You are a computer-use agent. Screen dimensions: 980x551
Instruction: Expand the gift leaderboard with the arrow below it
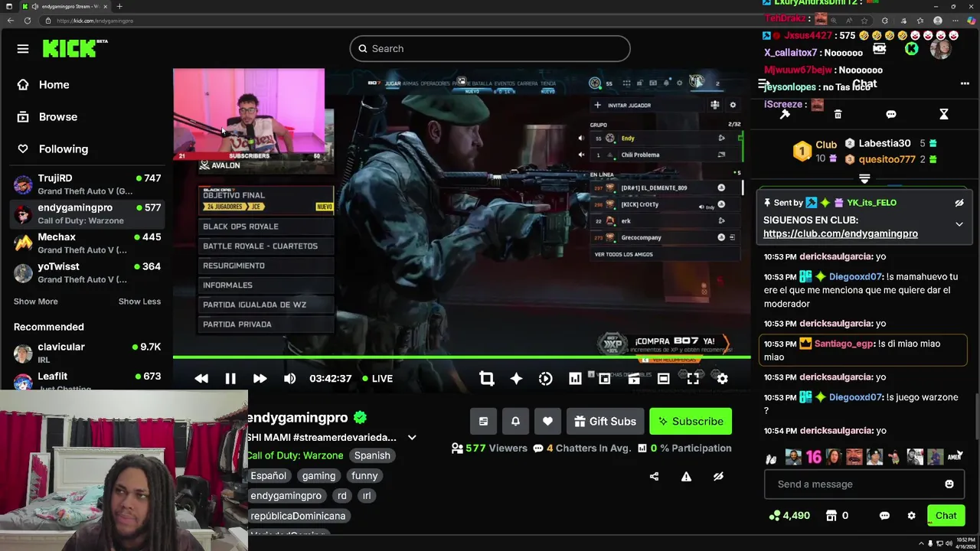click(x=864, y=178)
